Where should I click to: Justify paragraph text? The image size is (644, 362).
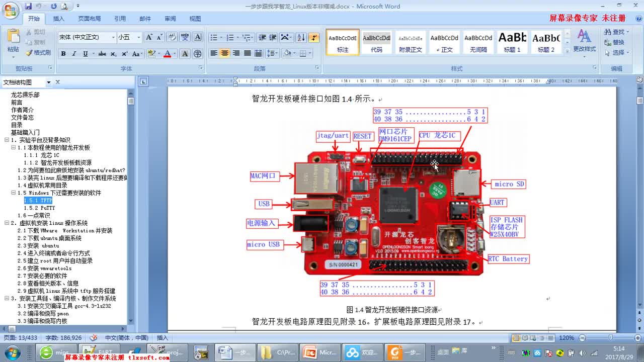pyautogui.click(x=247, y=53)
